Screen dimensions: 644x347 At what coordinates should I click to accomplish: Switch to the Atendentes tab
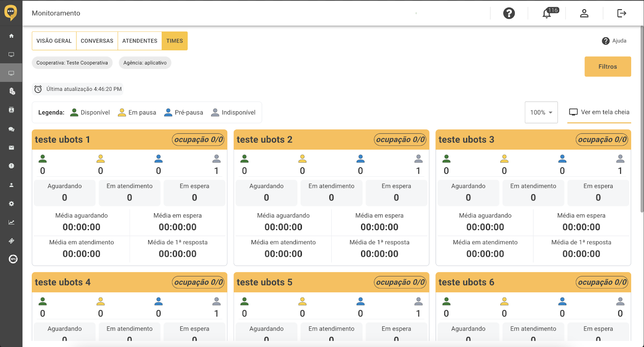click(x=140, y=41)
